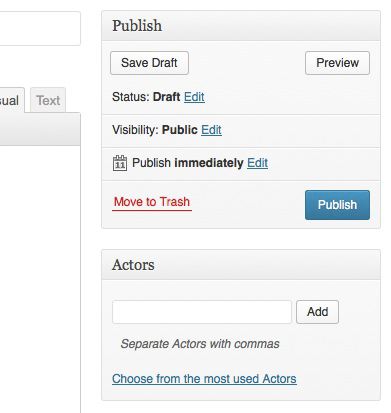Click the Save Draft button
The height and width of the screenshot is (413, 391).
pyautogui.click(x=149, y=63)
